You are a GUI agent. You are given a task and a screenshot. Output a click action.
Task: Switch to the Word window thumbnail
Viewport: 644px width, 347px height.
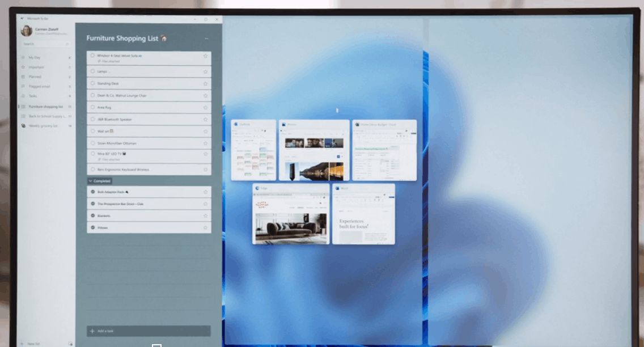[x=363, y=214]
